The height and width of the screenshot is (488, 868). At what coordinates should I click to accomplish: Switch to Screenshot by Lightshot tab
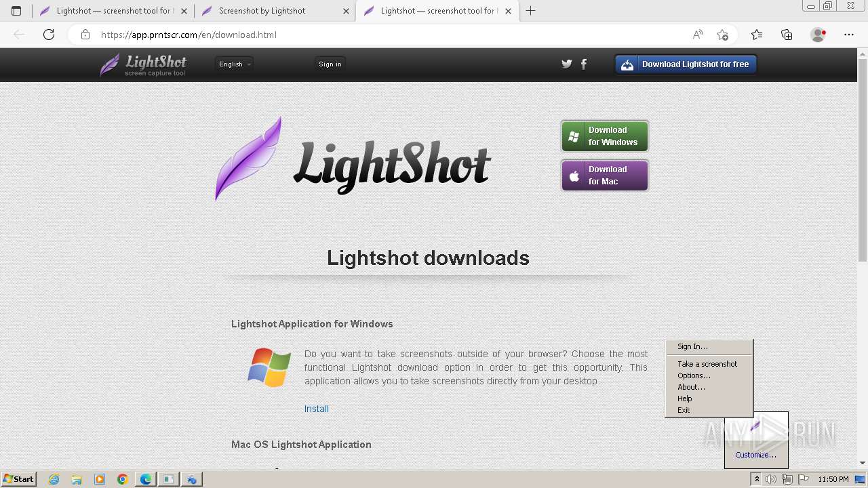pyautogui.click(x=275, y=11)
